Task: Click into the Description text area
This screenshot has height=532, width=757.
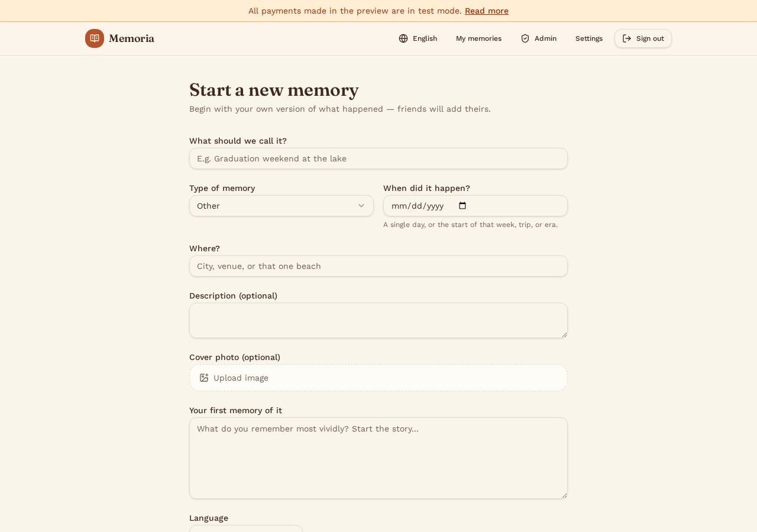Action: click(x=378, y=320)
